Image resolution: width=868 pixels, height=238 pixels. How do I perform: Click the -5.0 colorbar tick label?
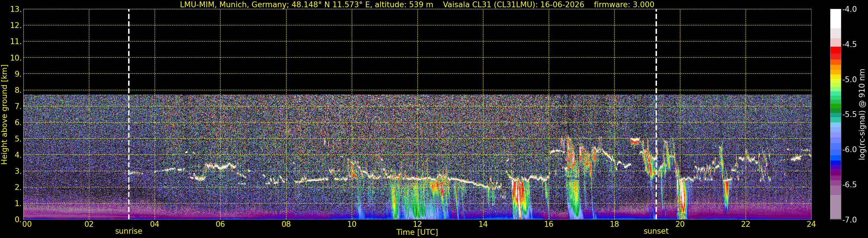click(849, 80)
